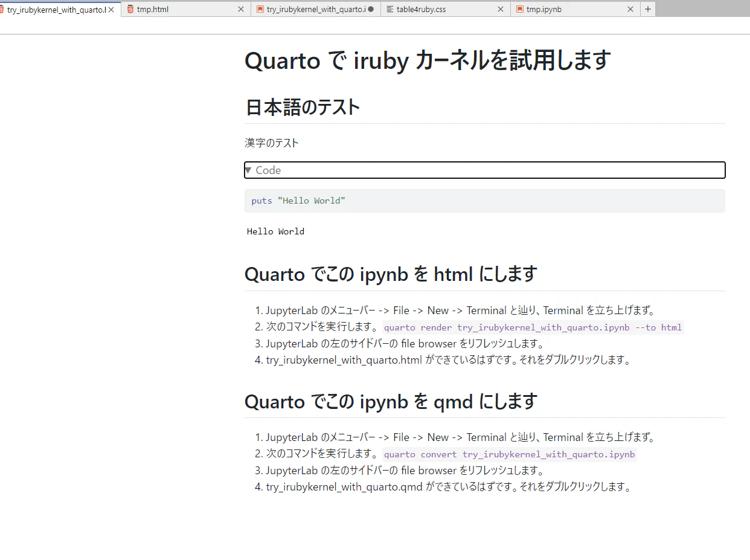Close the table4ruby.css tab

tap(501, 10)
